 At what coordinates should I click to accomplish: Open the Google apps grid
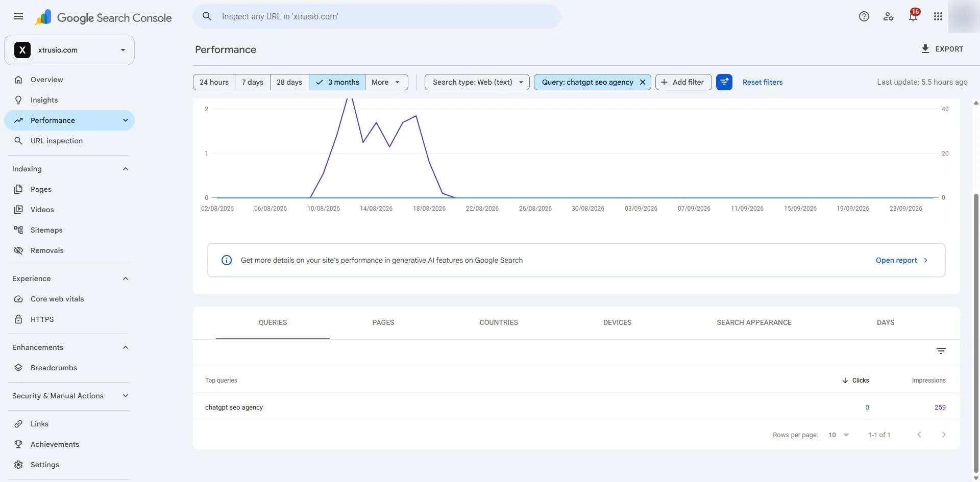tap(938, 16)
